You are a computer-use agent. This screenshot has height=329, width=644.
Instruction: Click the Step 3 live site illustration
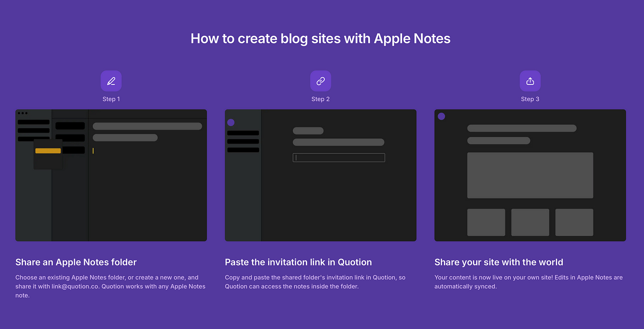click(x=530, y=175)
